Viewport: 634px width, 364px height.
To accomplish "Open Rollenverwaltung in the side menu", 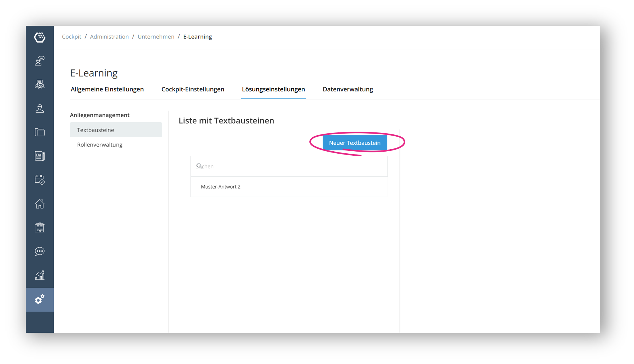I will [100, 144].
